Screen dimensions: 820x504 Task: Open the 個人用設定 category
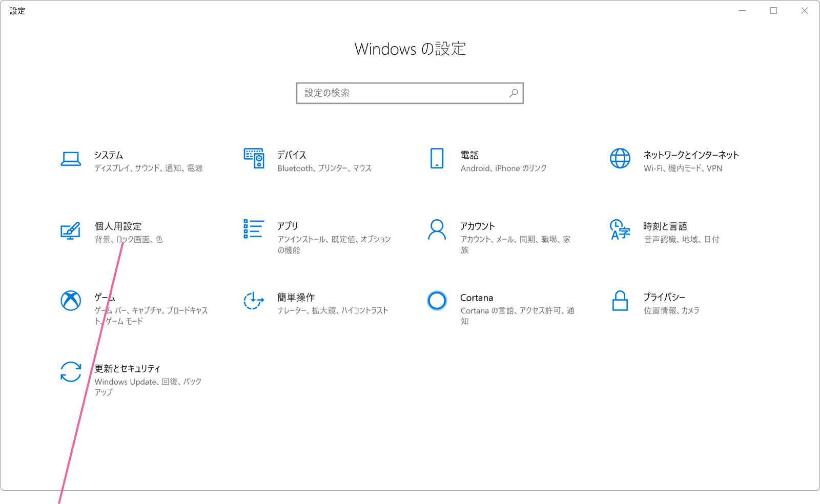[x=118, y=226]
